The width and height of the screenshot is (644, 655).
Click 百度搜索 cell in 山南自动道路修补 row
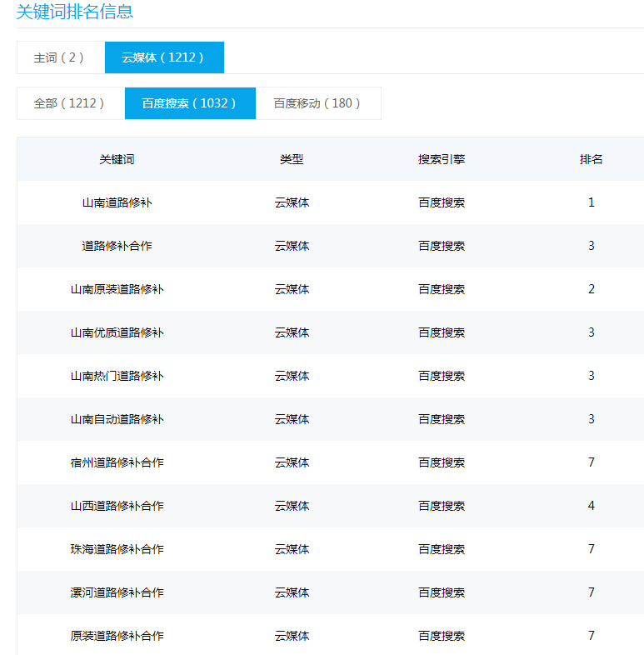point(442,419)
